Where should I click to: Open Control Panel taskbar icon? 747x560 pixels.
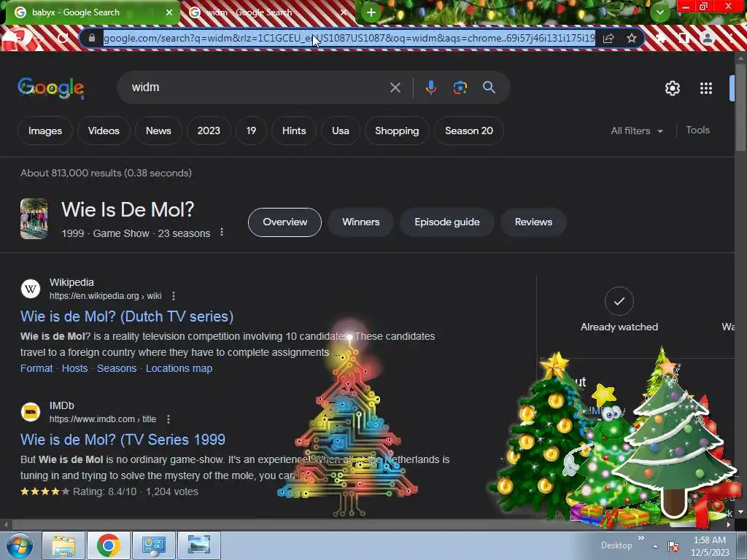(153, 545)
